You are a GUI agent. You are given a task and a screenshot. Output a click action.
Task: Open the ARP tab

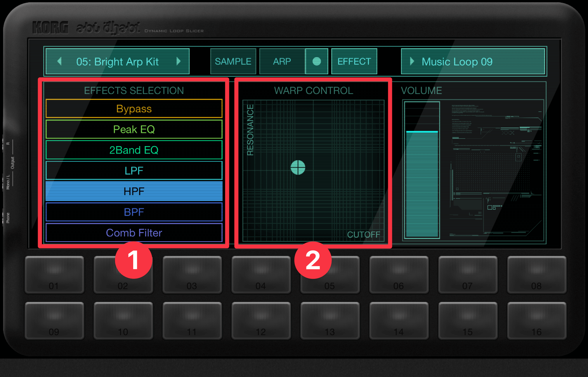point(282,61)
